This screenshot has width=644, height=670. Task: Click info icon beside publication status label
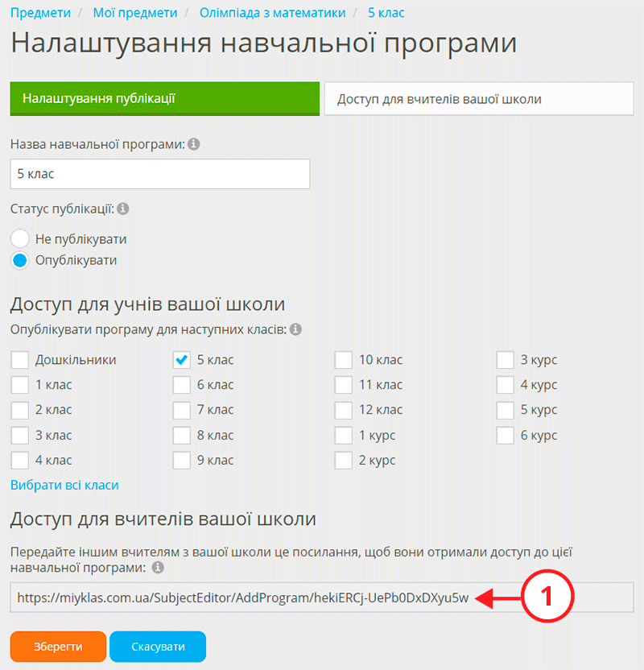[x=122, y=209]
